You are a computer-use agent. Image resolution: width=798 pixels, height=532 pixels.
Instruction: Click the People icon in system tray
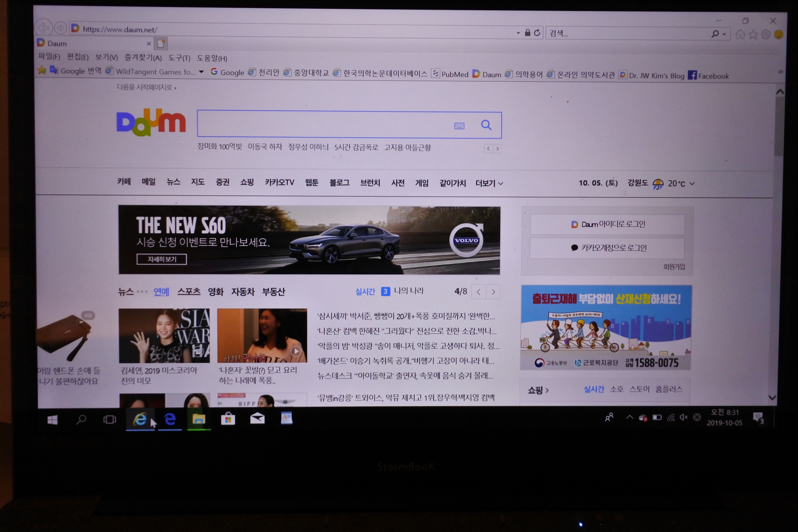point(609,417)
